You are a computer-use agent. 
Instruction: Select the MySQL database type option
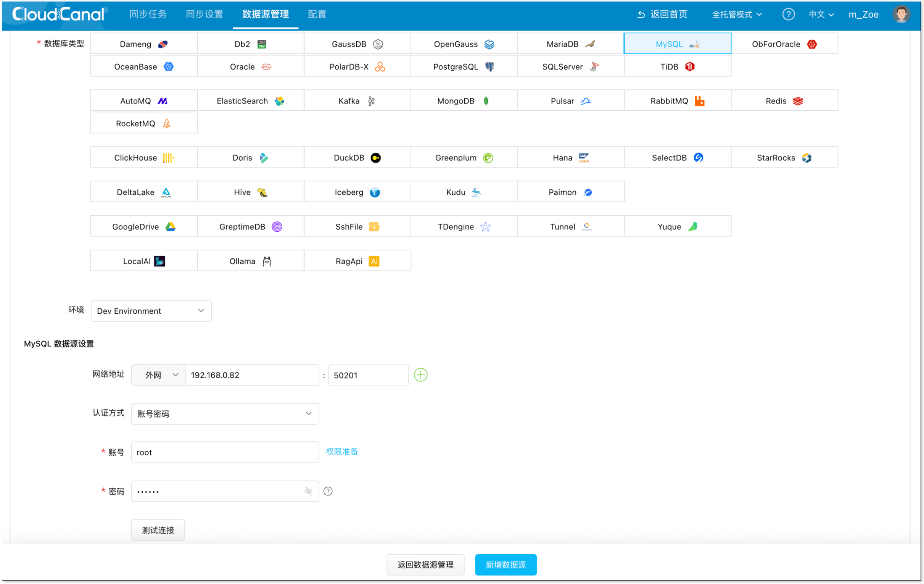[677, 44]
